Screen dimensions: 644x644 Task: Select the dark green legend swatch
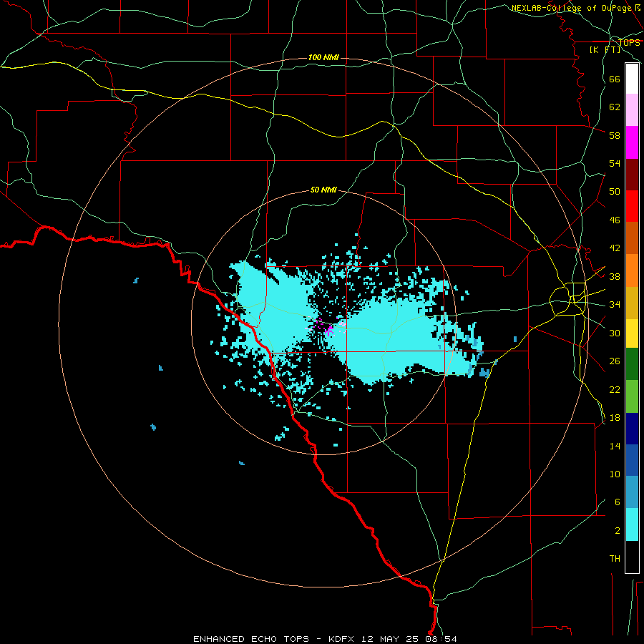tap(632, 364)
